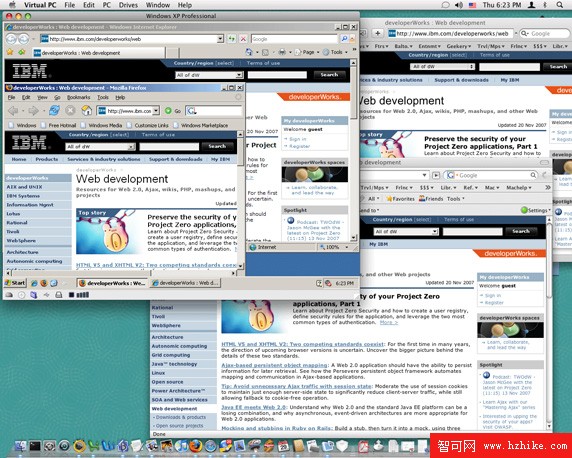Click Firefox icon in Mac dock
Viewport: 572px width, 458px height.
coord(196,446)
